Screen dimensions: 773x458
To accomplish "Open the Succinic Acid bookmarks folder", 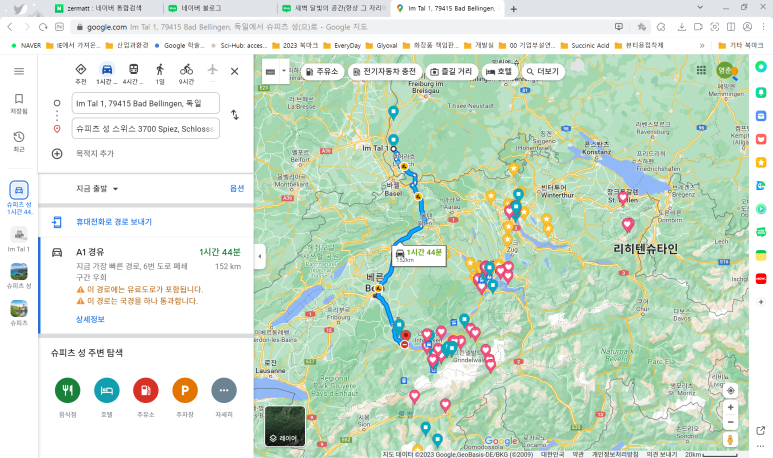I will click(x=586, y=45).
